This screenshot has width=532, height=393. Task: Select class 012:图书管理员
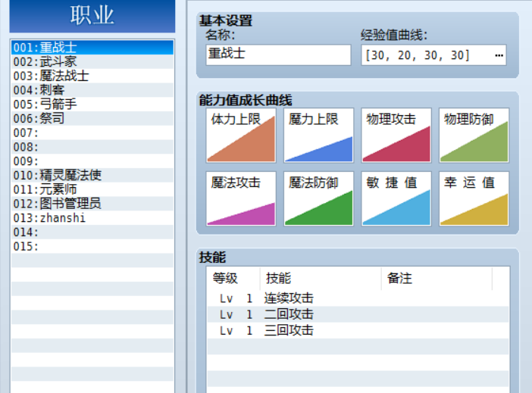point(92,204)
